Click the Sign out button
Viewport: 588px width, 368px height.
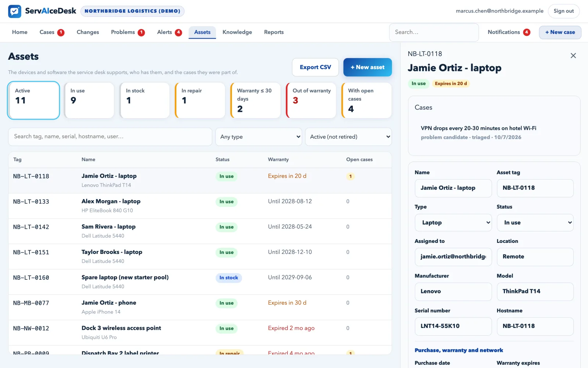coord(564,11)
